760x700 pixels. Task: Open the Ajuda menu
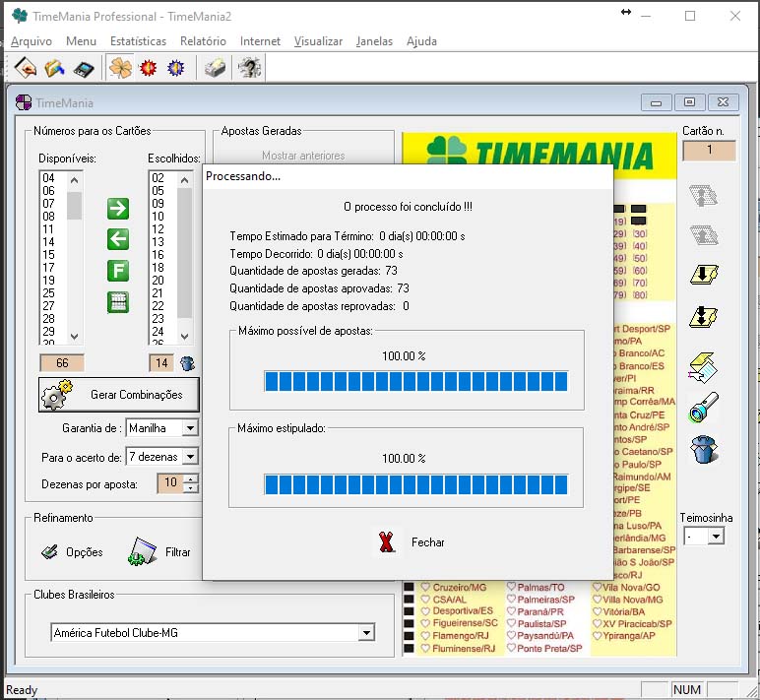click(x=421, y=41)
